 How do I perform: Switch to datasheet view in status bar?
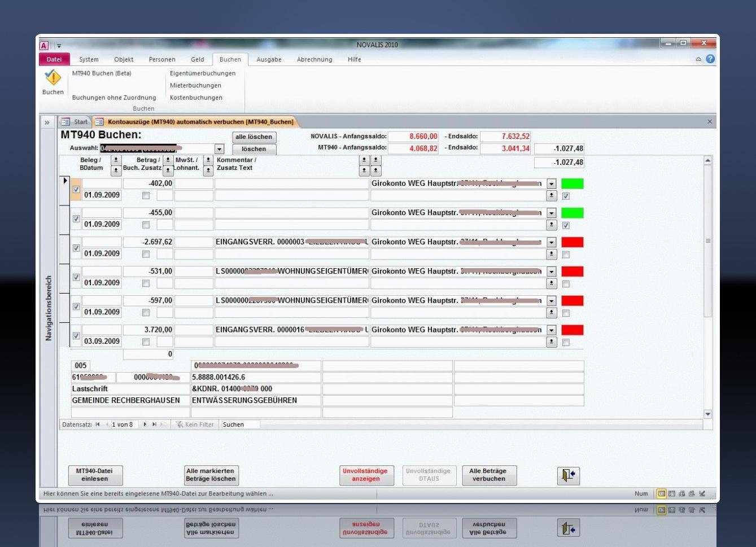pos(672,494)
